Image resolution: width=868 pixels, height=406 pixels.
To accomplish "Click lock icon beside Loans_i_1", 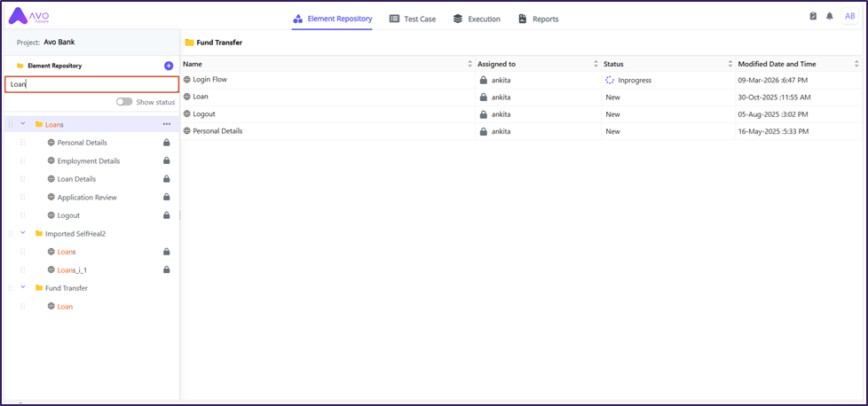I will coord(166,269).
